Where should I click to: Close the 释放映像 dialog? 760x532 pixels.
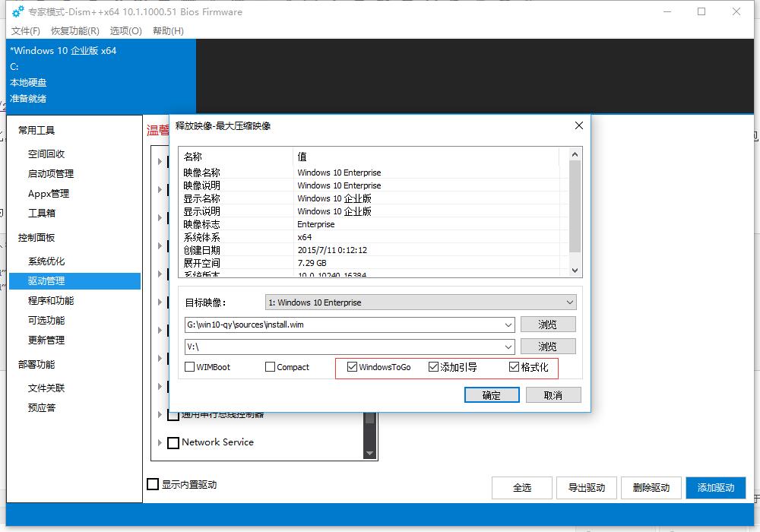tap(578, 125)
